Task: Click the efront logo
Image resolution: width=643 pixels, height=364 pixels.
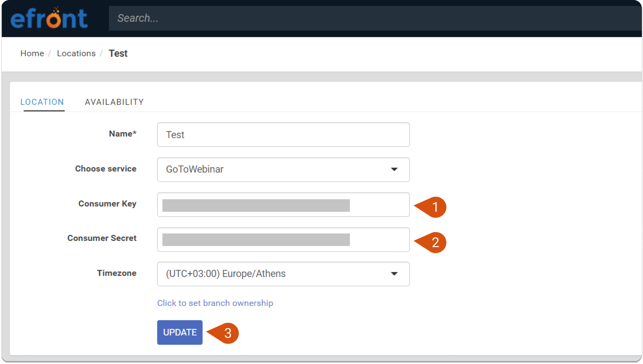Action: coord(49,18)
